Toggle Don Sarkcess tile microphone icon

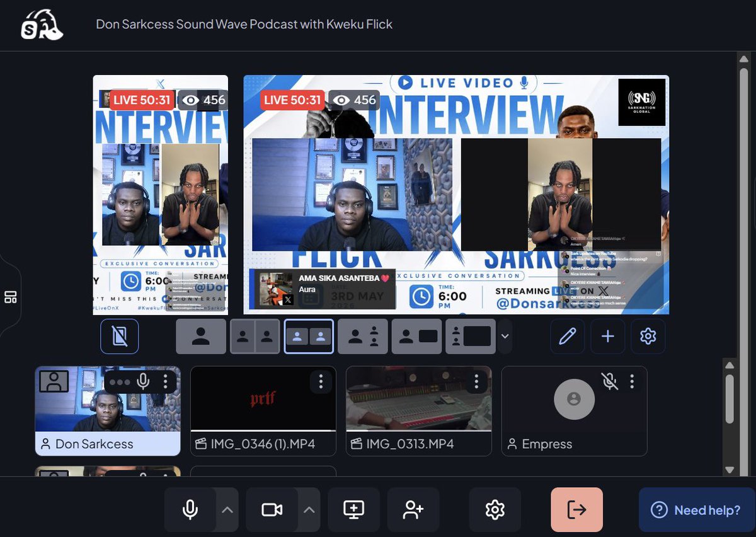[x=144, y=381]
